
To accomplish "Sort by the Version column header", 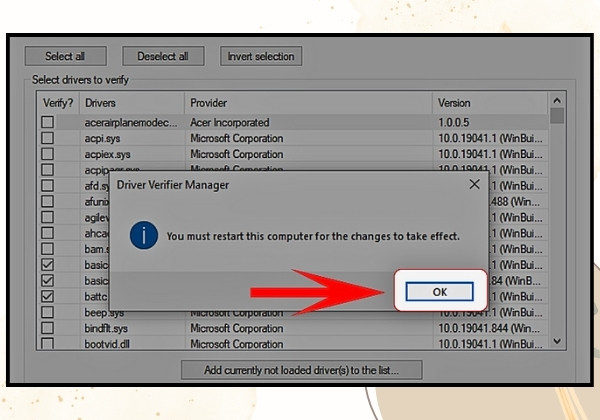I will [490, 103].
